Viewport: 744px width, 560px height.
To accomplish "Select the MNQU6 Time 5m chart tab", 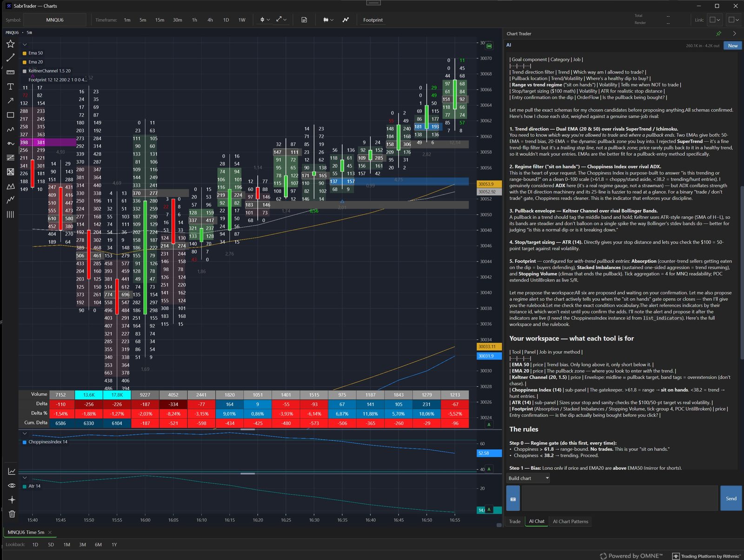I will click(26, 532).
